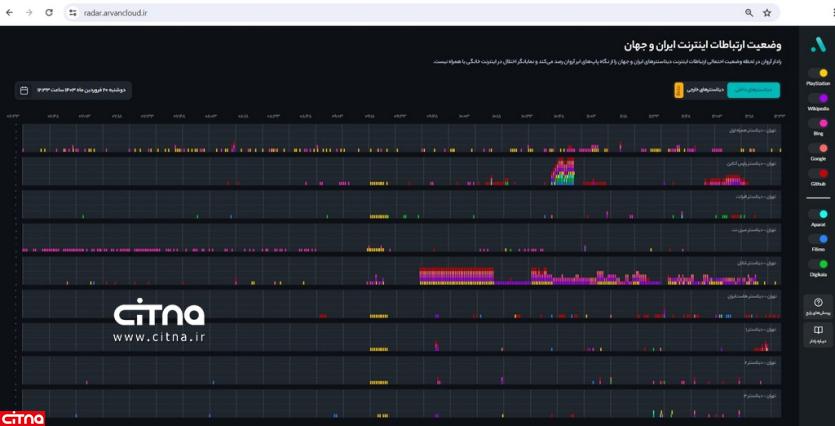Bookmark this page with the star icon
835x426 pixels.
point(767,13)
